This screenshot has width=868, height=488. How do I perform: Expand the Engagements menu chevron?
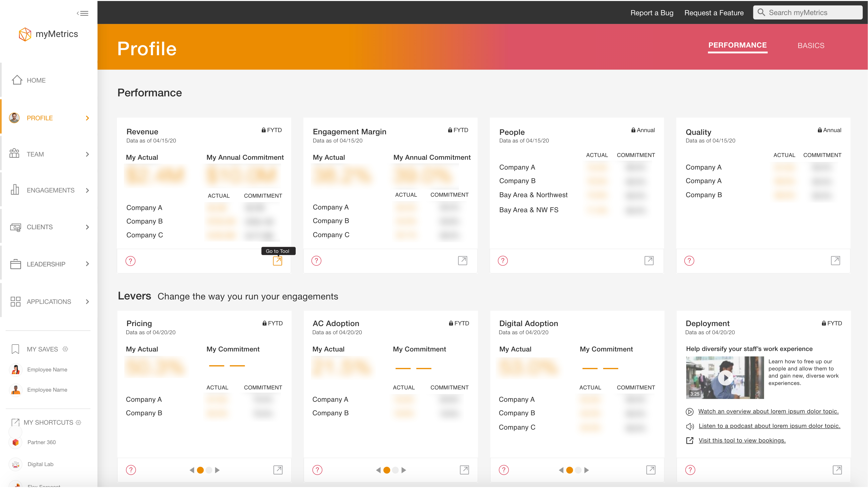pos(87,191)
